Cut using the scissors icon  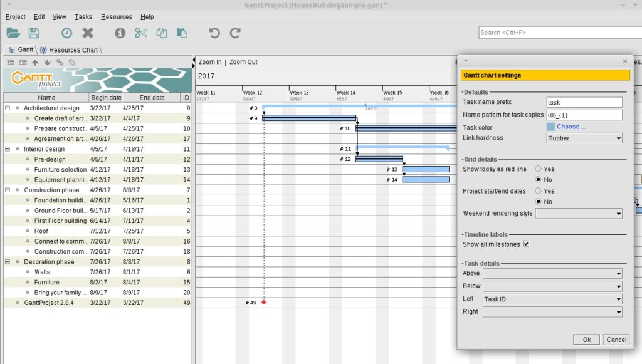(140, 33)
